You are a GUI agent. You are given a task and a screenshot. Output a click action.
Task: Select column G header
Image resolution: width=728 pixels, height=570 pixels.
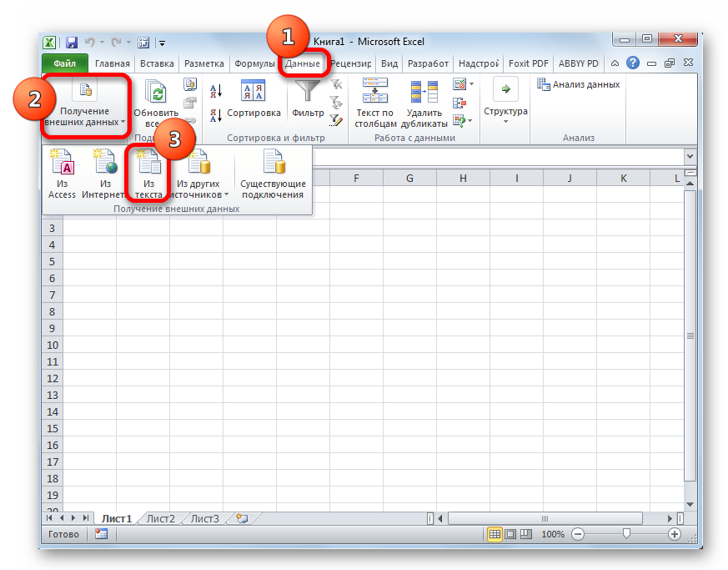point(409,179)
